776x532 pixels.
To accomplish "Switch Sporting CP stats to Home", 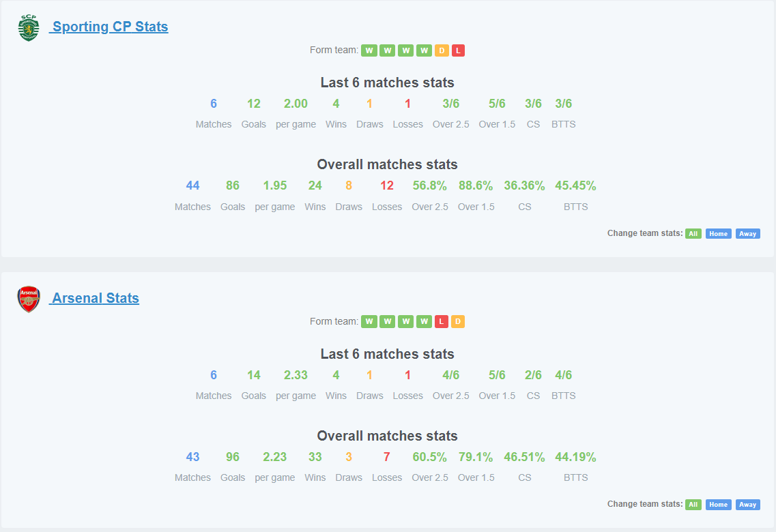I will point(718,233).
